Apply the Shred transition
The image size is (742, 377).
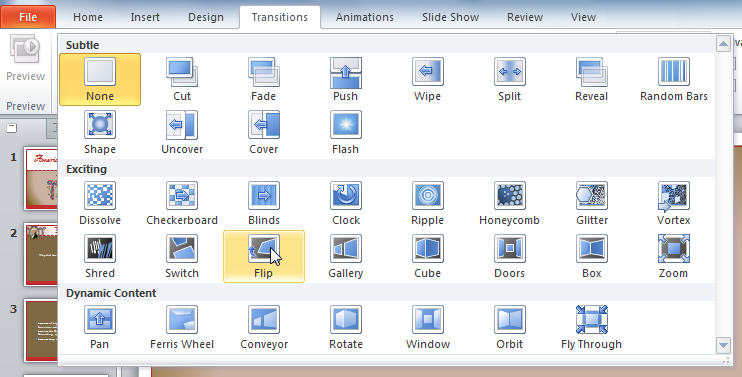(x=100, y=256)
